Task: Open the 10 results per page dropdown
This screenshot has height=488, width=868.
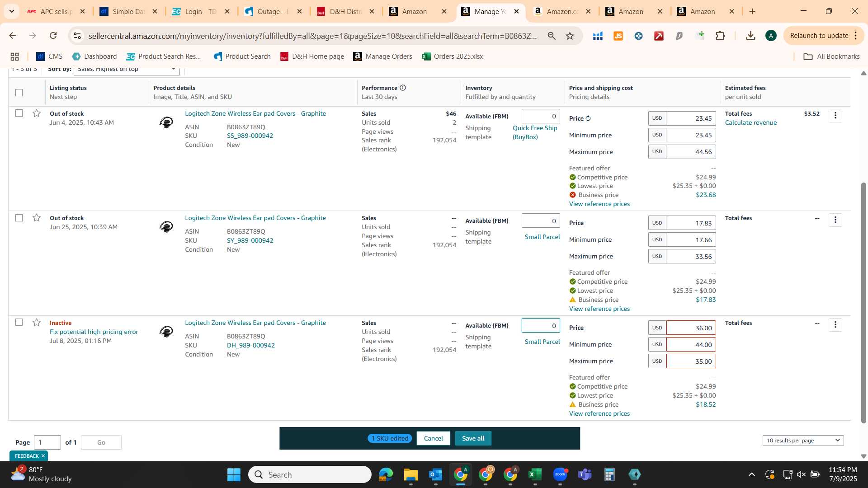Action: pyautogui.click(x=803, y=440)
